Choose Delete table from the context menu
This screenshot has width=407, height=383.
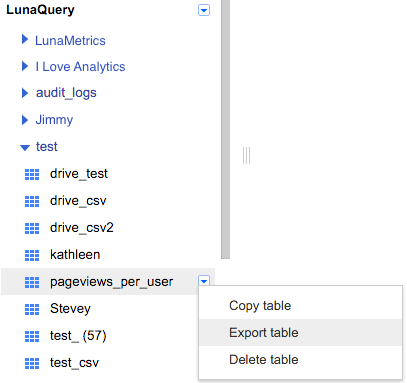tap(300, 360)
